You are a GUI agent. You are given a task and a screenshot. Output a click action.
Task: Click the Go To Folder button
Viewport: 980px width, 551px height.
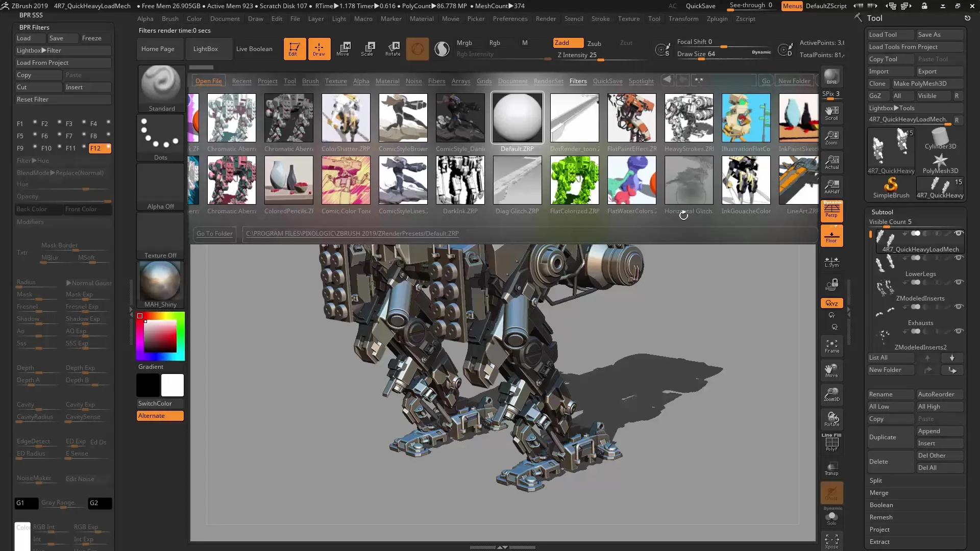pos(214,234)
